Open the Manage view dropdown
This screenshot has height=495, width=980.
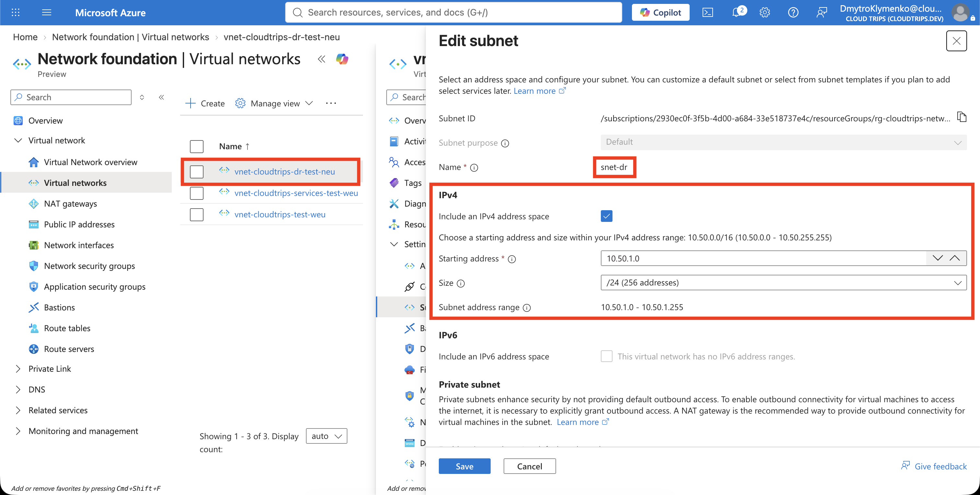pos(274,103)
